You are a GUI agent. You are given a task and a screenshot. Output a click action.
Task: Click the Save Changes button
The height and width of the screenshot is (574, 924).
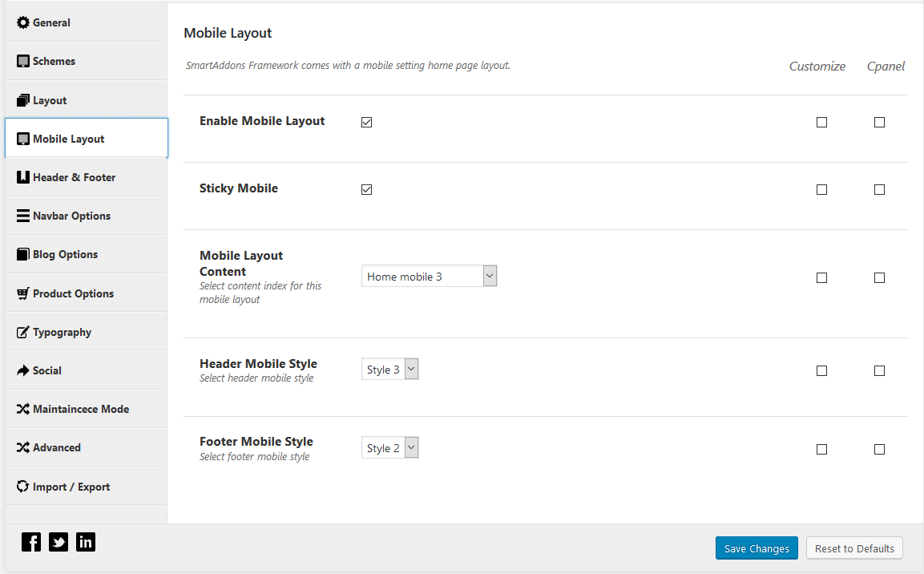click(757, 548)
